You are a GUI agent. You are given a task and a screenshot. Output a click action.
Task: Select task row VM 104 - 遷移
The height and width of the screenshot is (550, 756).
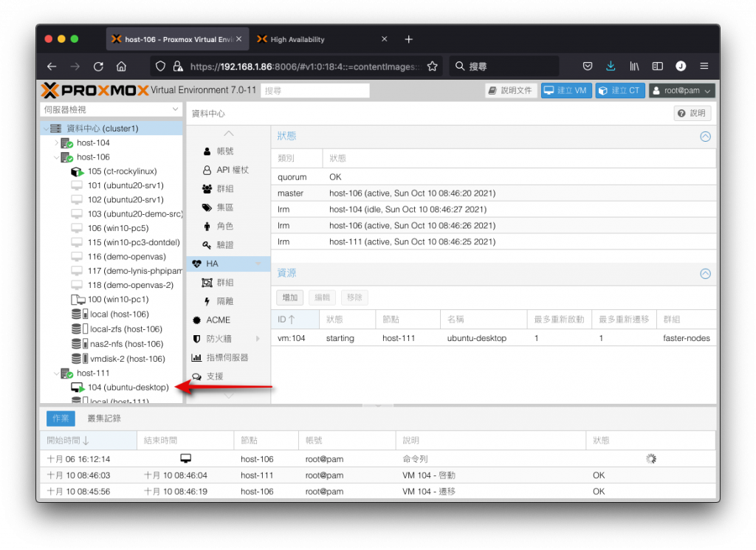[x=378, y=492]
